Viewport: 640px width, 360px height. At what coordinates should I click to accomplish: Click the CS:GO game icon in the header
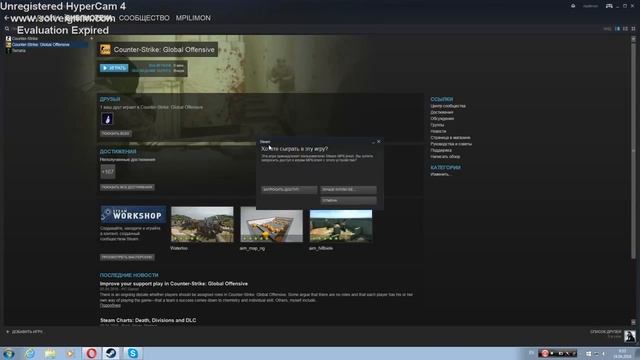point(105,49)
